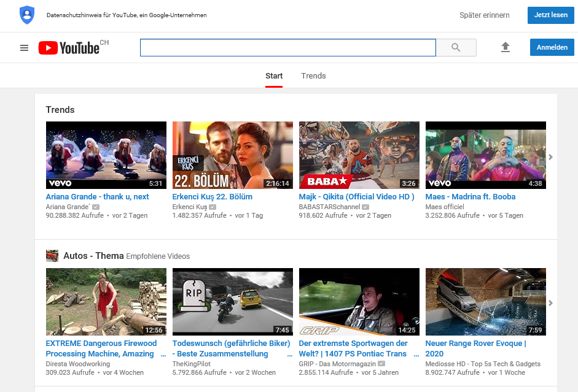Open the Majk - Qikita video thumbnail
578x392 pixels.
[359, 155]
